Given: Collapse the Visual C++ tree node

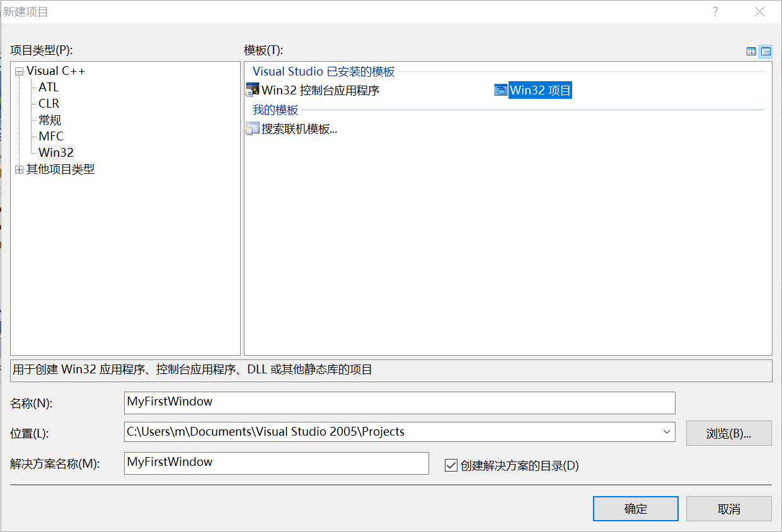Looking at the screenshot, I should pyautogui.click(x=20, y=72).
